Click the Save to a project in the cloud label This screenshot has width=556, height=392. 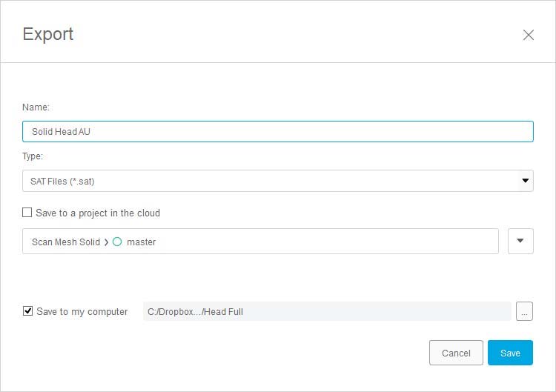tap(98, 213)
